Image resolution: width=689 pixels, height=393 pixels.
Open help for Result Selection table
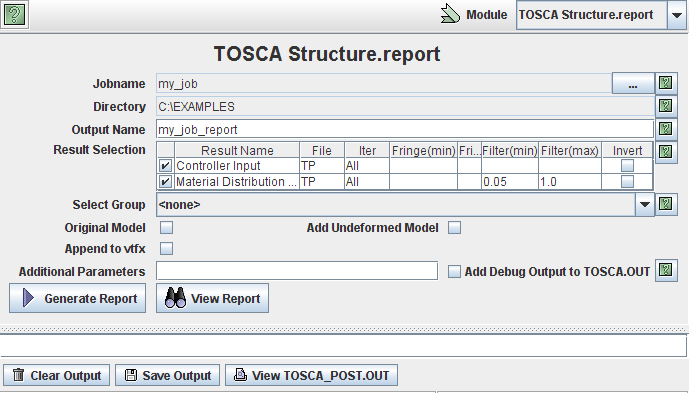tap(666, 152)
